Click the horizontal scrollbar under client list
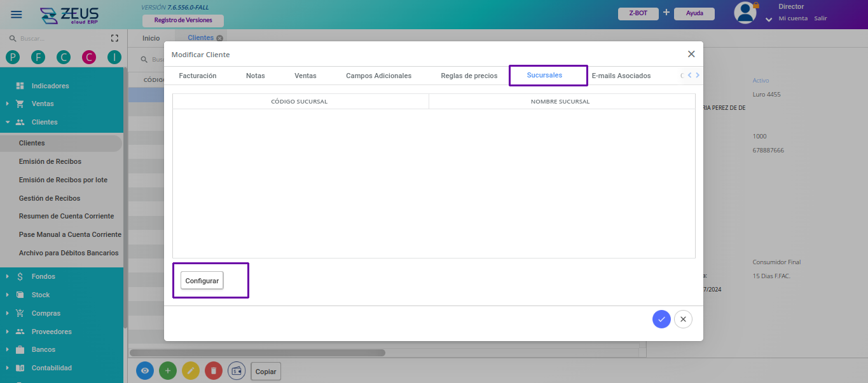The width and height of the screenshot is (868, 383). coord(258,353)
